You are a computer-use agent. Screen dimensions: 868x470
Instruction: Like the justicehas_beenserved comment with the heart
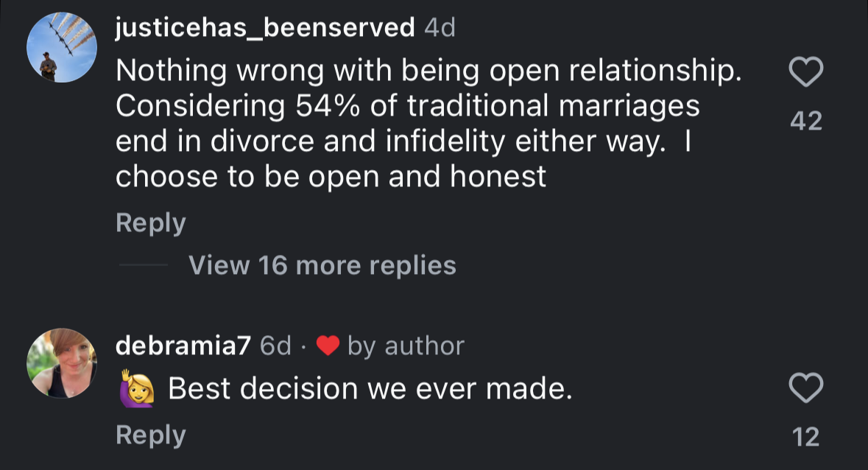pyautogui.click(x=805, y=72)
